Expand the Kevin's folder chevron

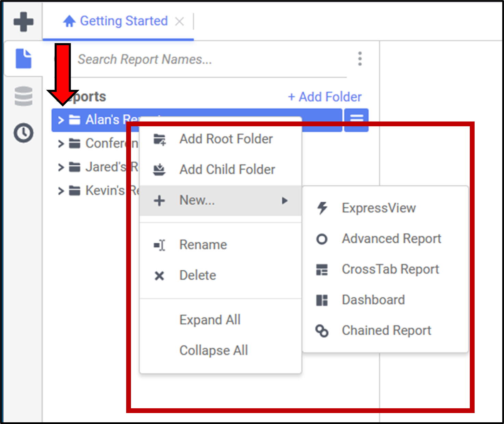click(x=61, y=191)
